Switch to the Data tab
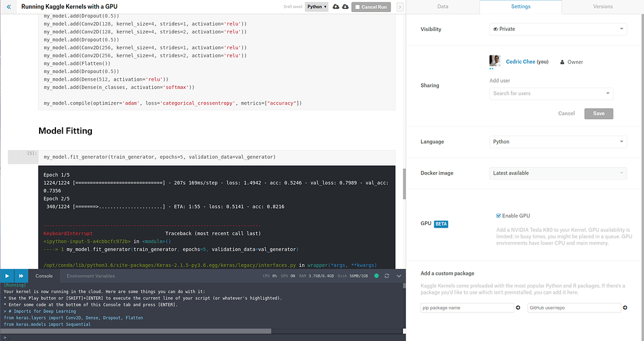 (443, 7)
